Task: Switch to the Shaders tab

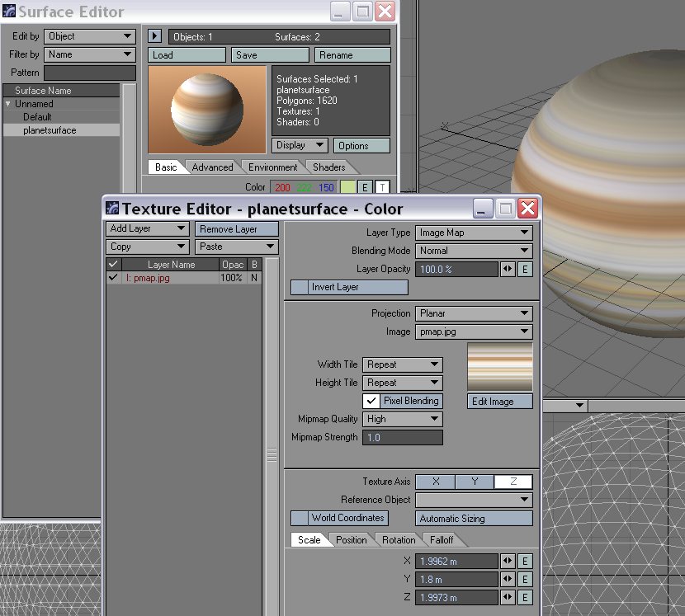Action: pyautogui.click(x=328, y=167)
